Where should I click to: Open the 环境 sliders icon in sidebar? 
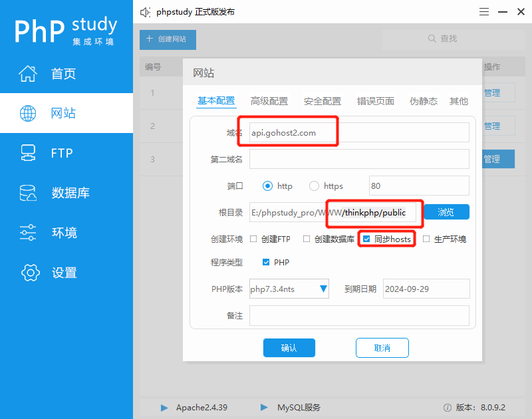[x=28, y=233]
